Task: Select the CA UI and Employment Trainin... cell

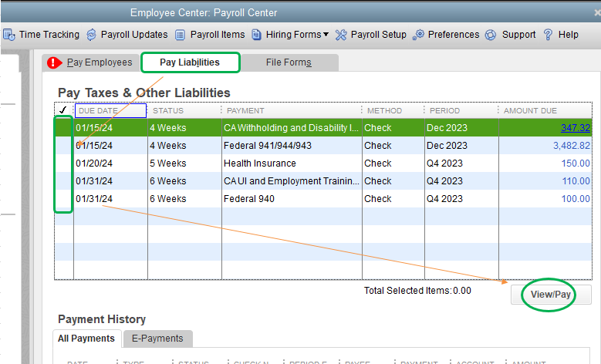Action: [x=292, y=181]
